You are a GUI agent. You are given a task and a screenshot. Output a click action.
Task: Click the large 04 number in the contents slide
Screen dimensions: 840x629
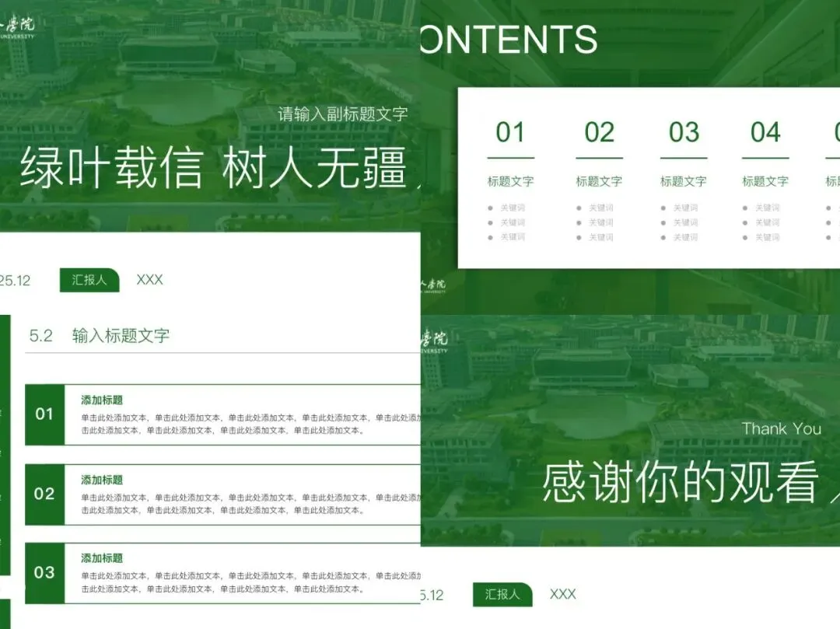click(765, 132)
